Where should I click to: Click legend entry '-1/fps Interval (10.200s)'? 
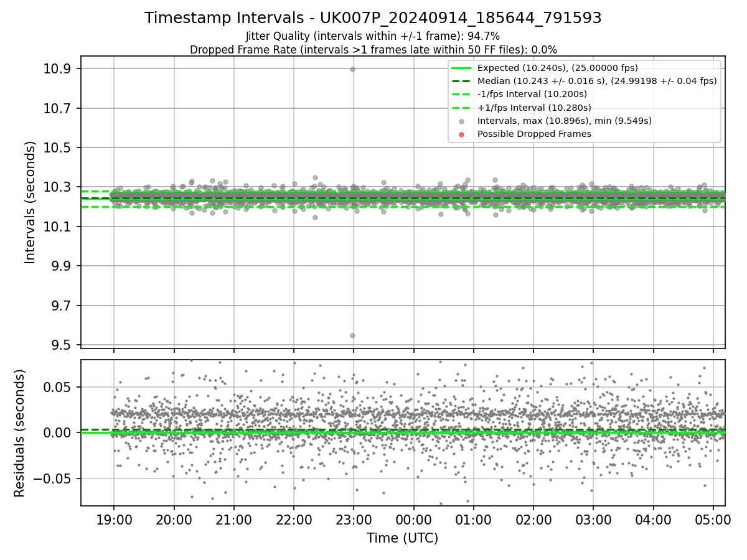click(x=532, y=94)
